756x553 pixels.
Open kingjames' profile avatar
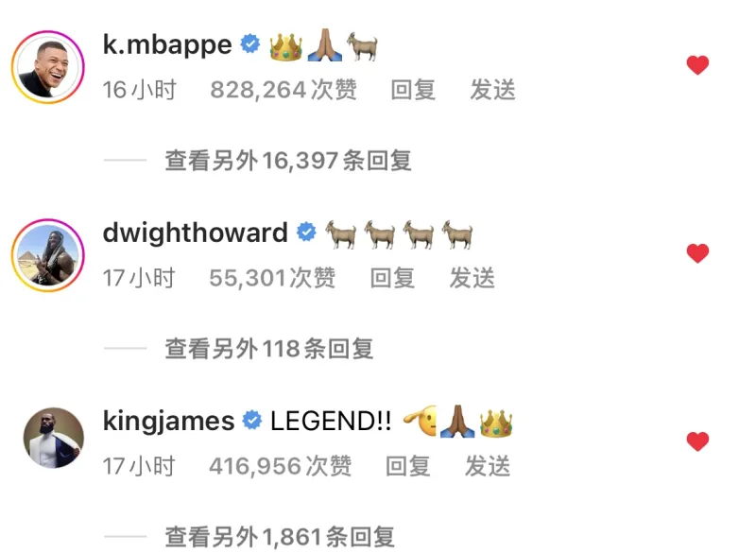tap(54, 438)
